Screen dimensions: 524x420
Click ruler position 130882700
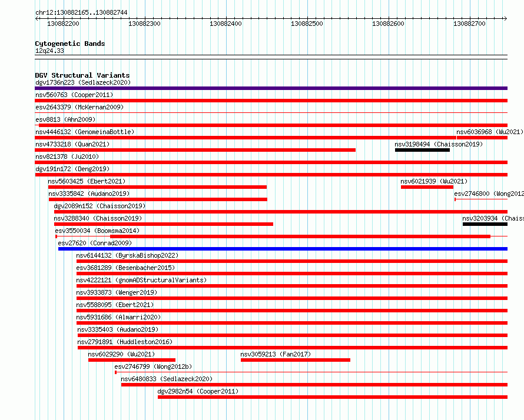[469, 24]
